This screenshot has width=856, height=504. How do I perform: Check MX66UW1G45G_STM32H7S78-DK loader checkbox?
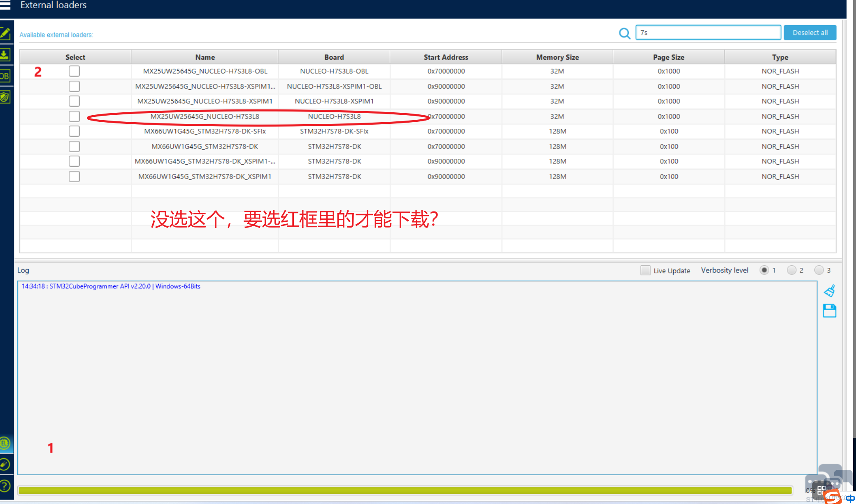click(74, 146)
